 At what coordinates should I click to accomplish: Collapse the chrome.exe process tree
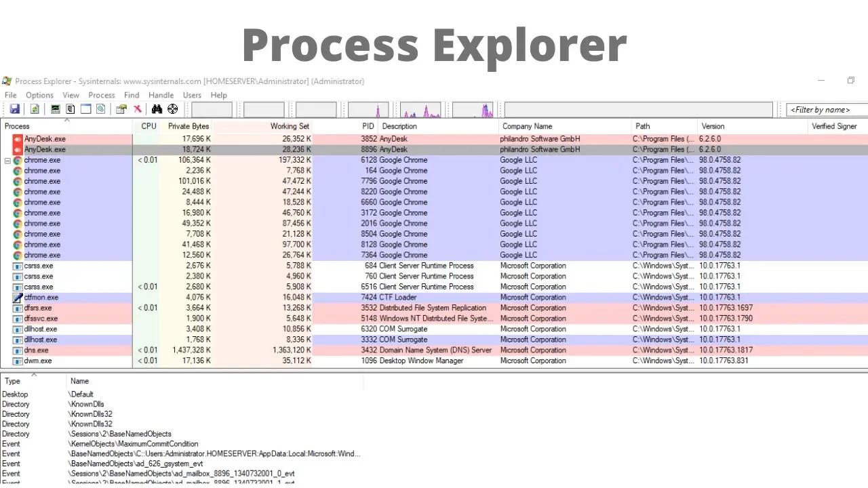7,161
